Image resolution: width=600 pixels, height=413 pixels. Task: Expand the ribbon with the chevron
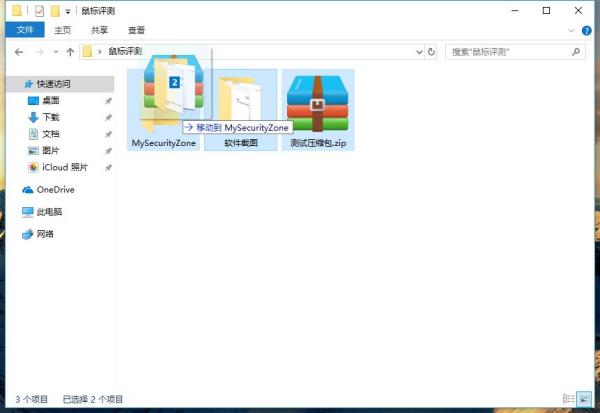(x=571, y=31)
